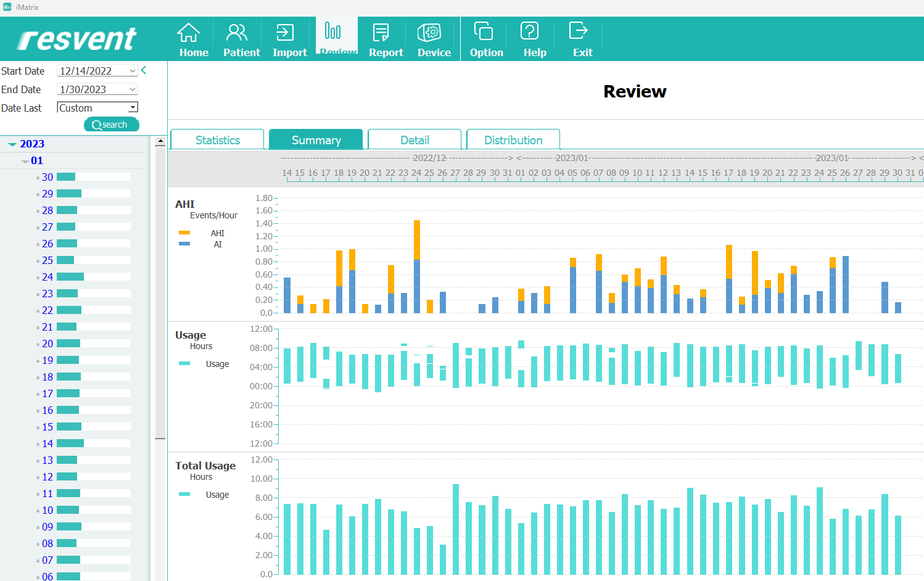Click the blue AI legend swatch
This screenshot has height=581, width=924.
pos(184,244)
